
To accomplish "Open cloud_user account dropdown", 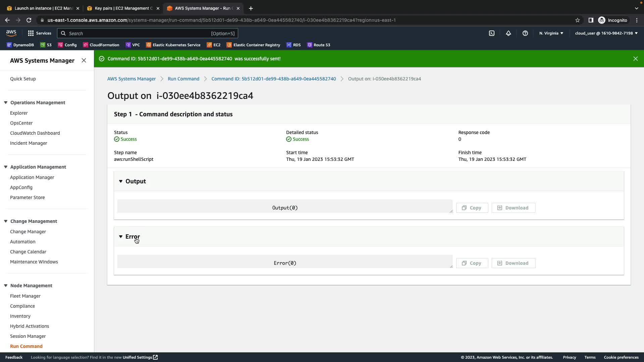I will click(606, 33).
